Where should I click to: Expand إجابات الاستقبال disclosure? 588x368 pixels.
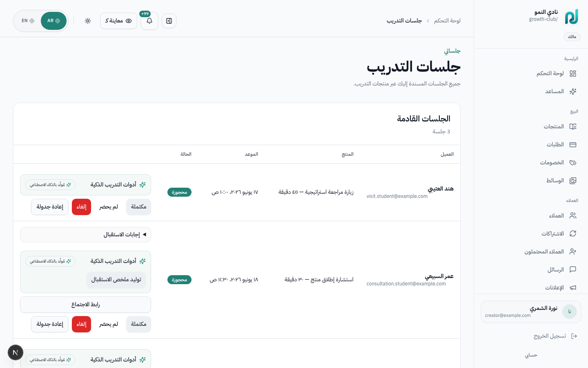(85, 235)
